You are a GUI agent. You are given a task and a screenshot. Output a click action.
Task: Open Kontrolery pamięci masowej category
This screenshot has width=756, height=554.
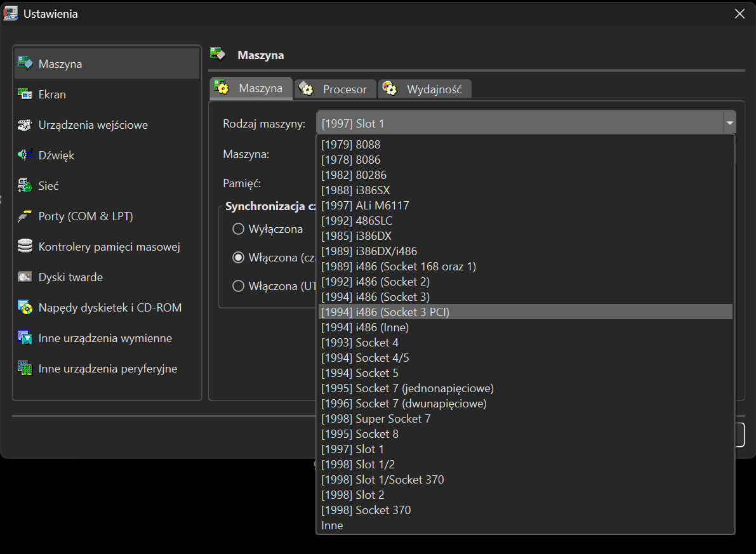(x=107, y=246)
